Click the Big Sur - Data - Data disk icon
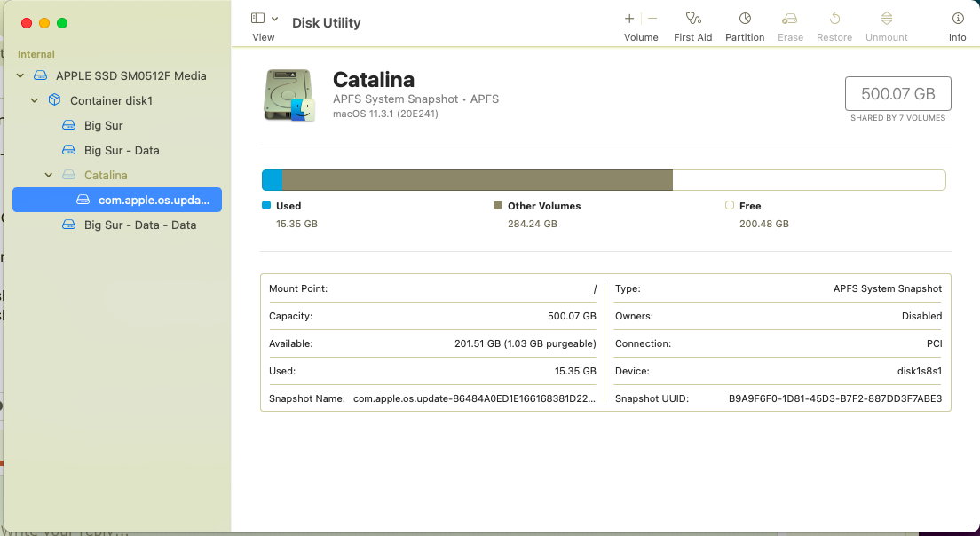This screenshot has height=536, width=980. tap(68, 225)
